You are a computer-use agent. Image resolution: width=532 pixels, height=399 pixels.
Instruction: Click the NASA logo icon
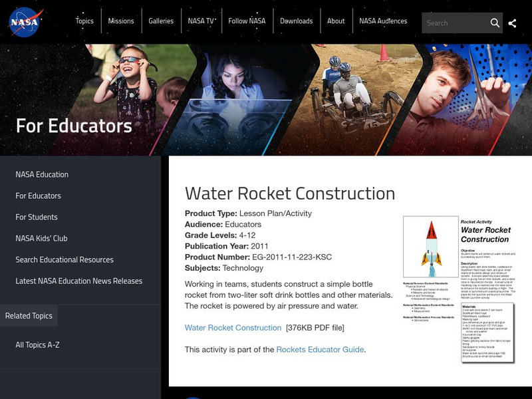[x=25, y=22]
